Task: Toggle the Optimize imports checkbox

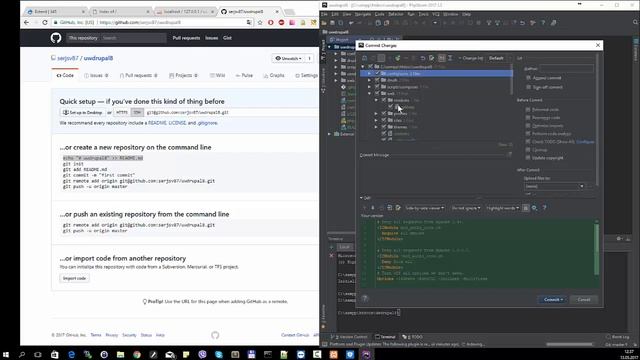Action: [x=528, y=126]
